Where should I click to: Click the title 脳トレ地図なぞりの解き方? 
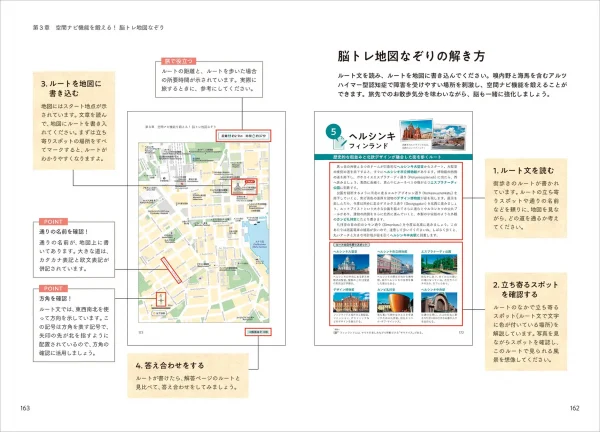pyautogui.click(x=411, y=56)
